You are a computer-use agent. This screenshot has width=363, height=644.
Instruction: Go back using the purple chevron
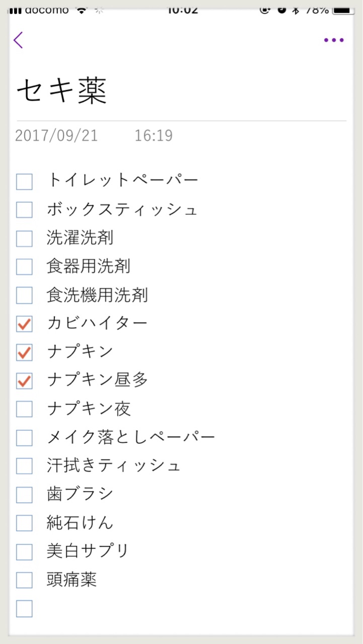(19, 40)
